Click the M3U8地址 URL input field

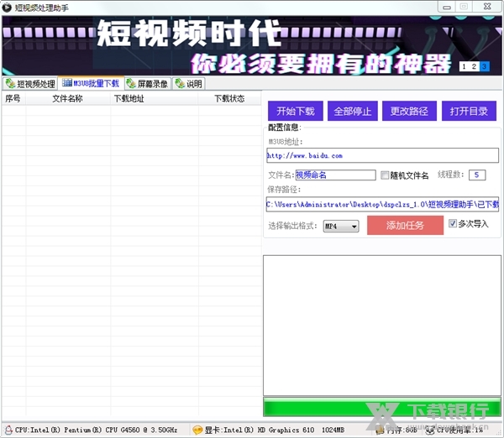coord(382,155)
